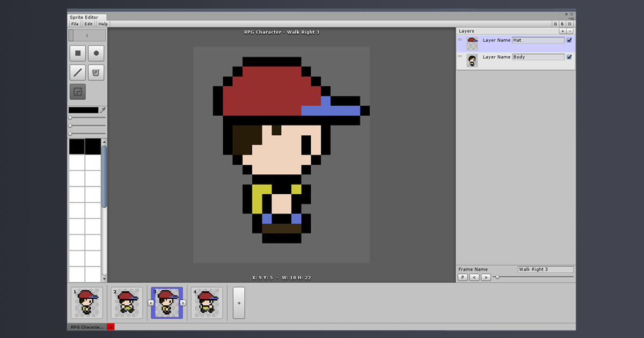Move frame 3 left with small arrow
This screenshot has width=644, height=338.
point(151,303)
